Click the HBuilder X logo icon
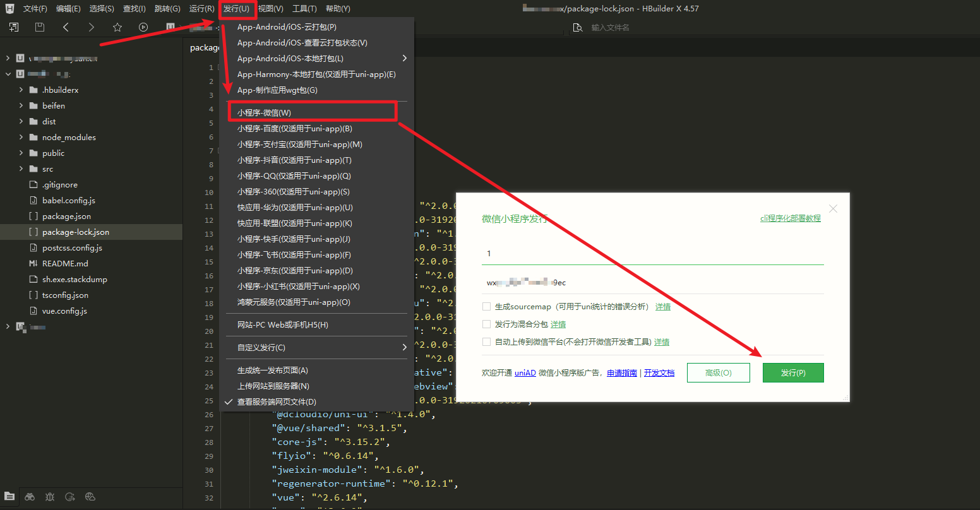The image size is (980, 510). (9, 9)
